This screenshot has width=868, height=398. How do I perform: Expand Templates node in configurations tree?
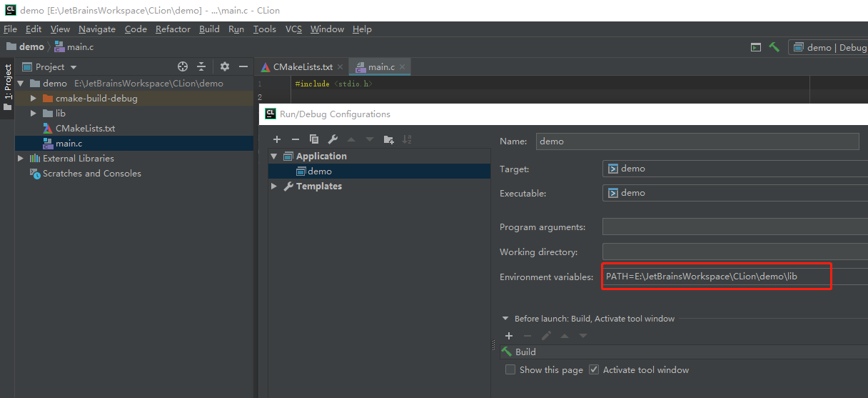point(273,186)
